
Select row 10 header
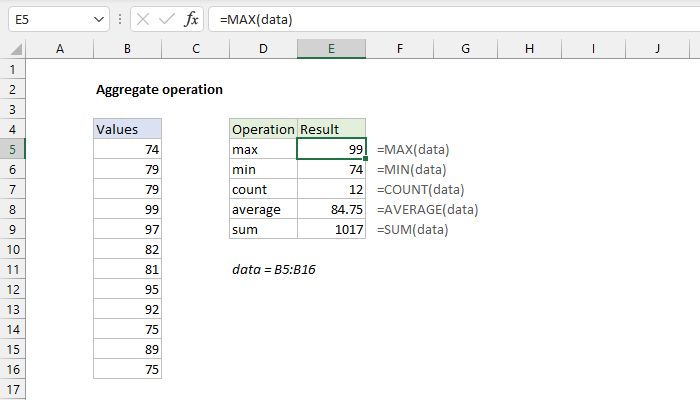point(12,249)
